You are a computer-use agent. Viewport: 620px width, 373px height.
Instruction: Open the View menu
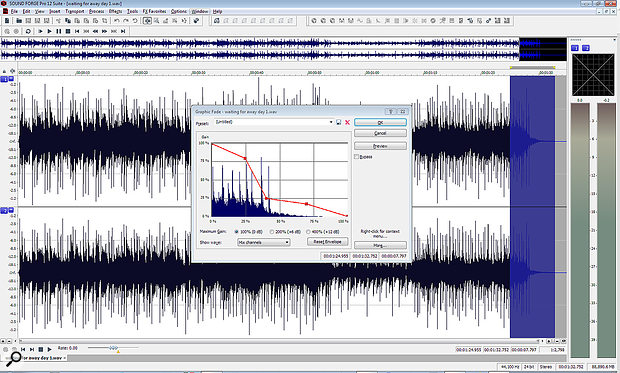coord(40,11)
